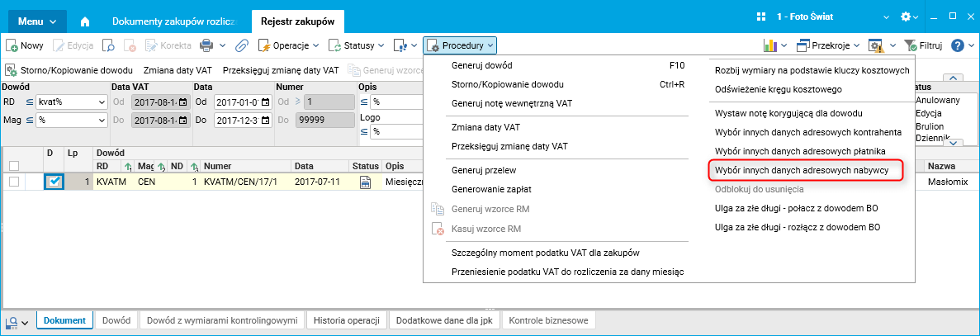The width and height of the screenshot is (980, 336).
Task: Uncheck the D column checkbox in row 1
Action: tap(54, 182)
